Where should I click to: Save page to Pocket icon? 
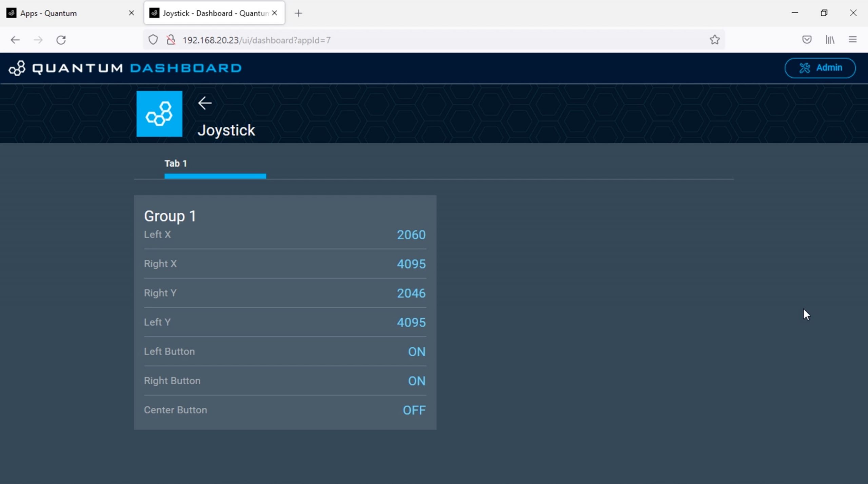click(x=807, y=40)
